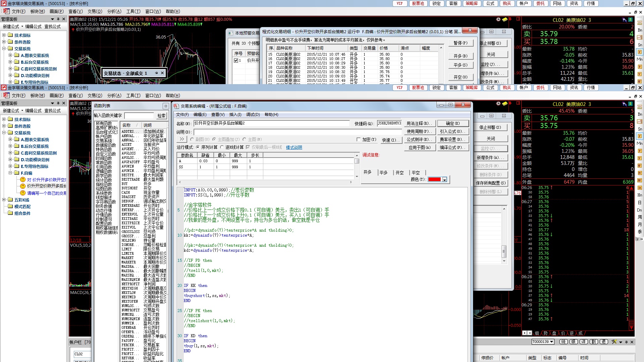Screen dimensions: 644x362
Task: Click red box icon in lower window chart header
Action: pos(518,103)
